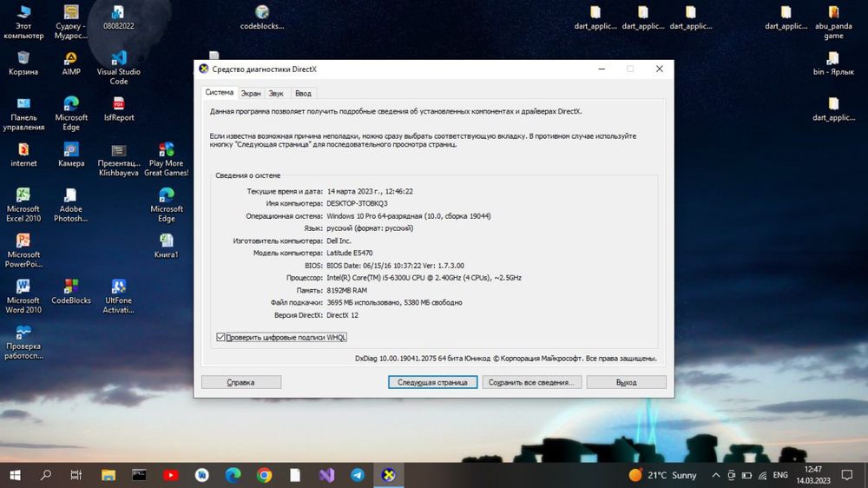Open the blank document taskbar icon
Image resolution: width=868 pixels, height=488 pixels.
click(x=295, y=475)
